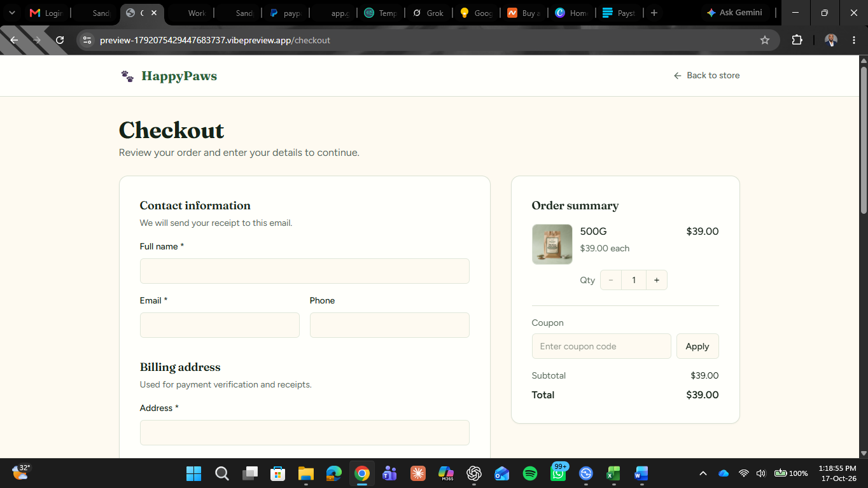Expand hidden system tray icons
The width and height of the screenshot is (868, 488).
(703, 473)
